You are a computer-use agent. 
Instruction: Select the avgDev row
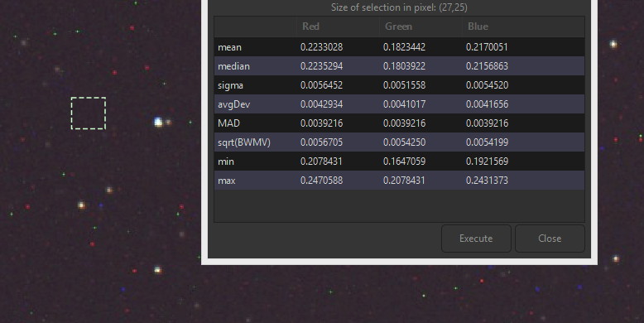point(399,104)
